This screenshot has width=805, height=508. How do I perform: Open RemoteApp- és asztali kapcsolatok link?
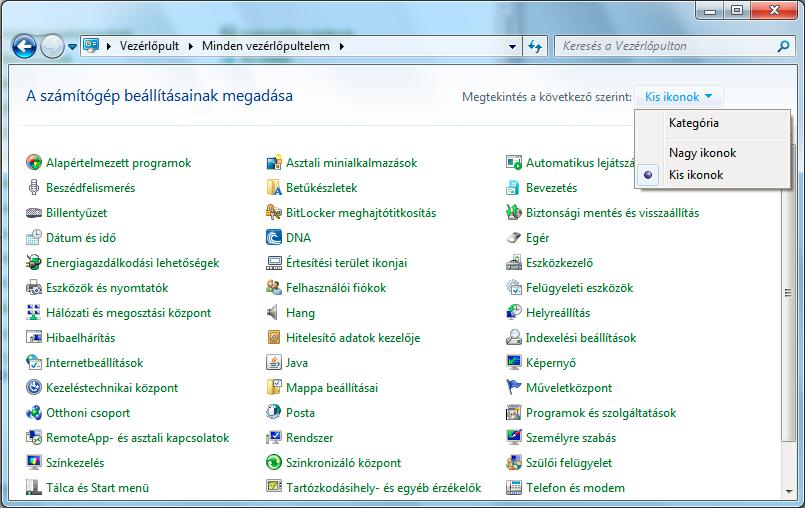point(138,438)
